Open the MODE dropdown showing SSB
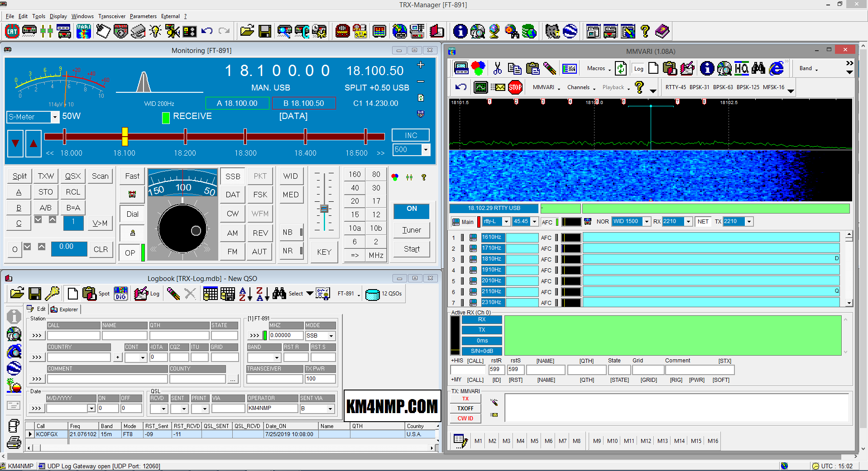 pyautogui.click(x=331, y=336)
